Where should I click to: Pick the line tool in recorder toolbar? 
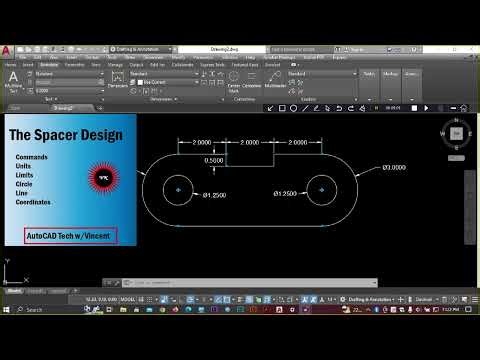point(305,108)
